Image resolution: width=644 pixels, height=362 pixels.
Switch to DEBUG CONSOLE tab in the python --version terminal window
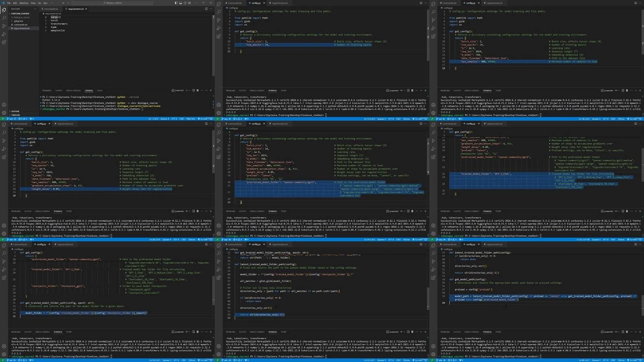[x=73, y=91]
